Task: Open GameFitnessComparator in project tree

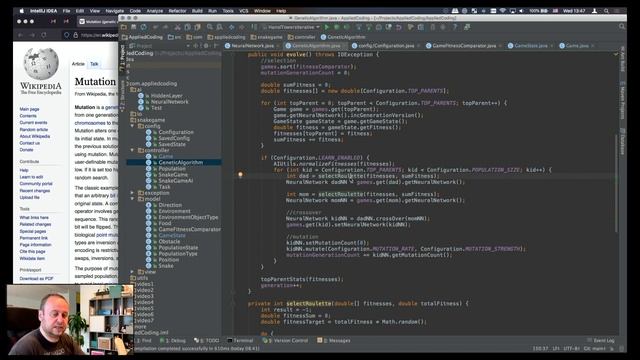Action: click(x=189, y=229)
